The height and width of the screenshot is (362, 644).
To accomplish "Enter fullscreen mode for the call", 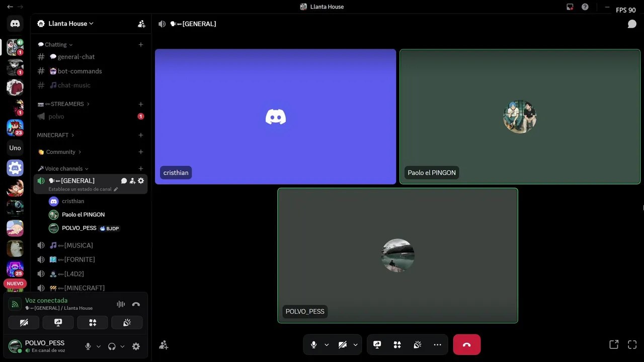I will coord(632,345).
